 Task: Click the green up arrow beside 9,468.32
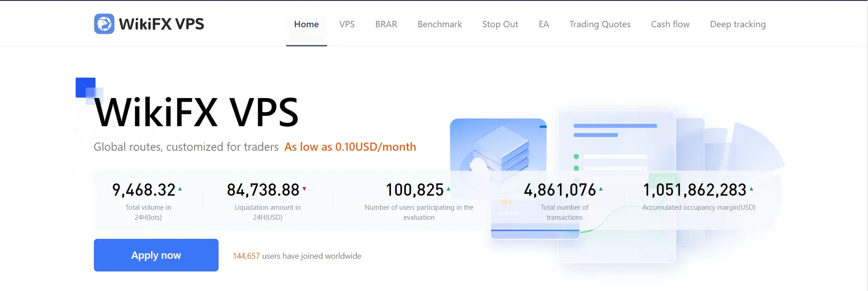coord(180,189)
